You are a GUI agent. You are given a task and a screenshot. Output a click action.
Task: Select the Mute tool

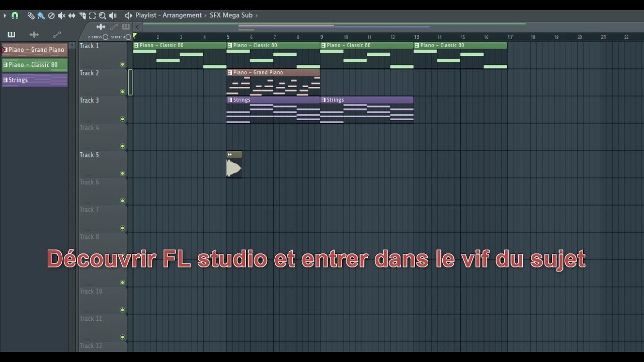coord(61,16)
